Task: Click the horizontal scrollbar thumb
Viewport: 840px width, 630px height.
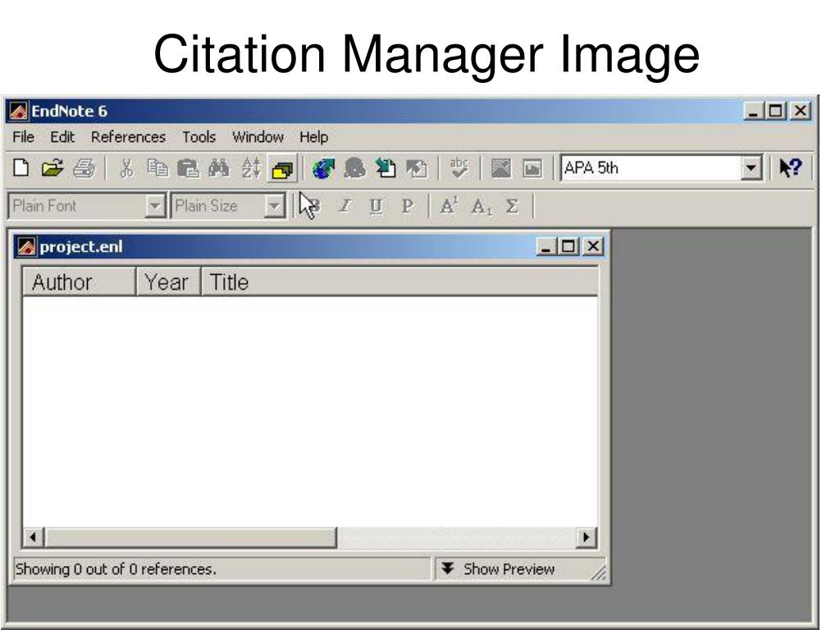Action: click(190, 537)
